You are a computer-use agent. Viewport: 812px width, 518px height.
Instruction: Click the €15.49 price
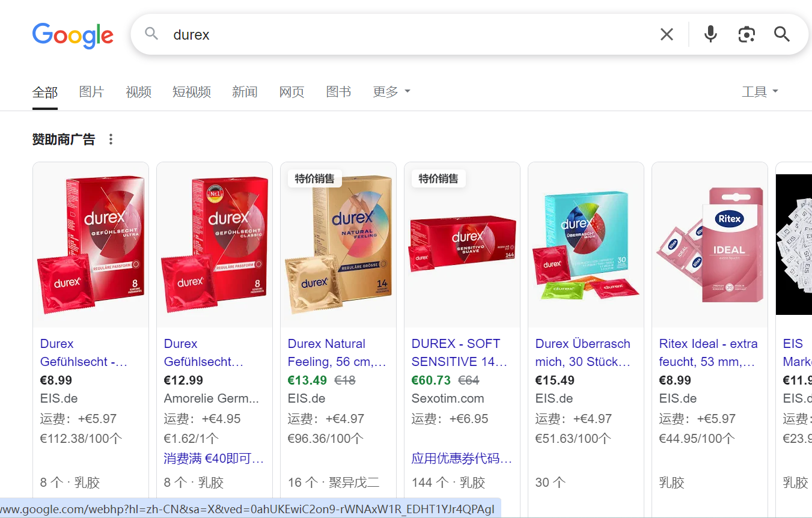click(x=555, y=380)
